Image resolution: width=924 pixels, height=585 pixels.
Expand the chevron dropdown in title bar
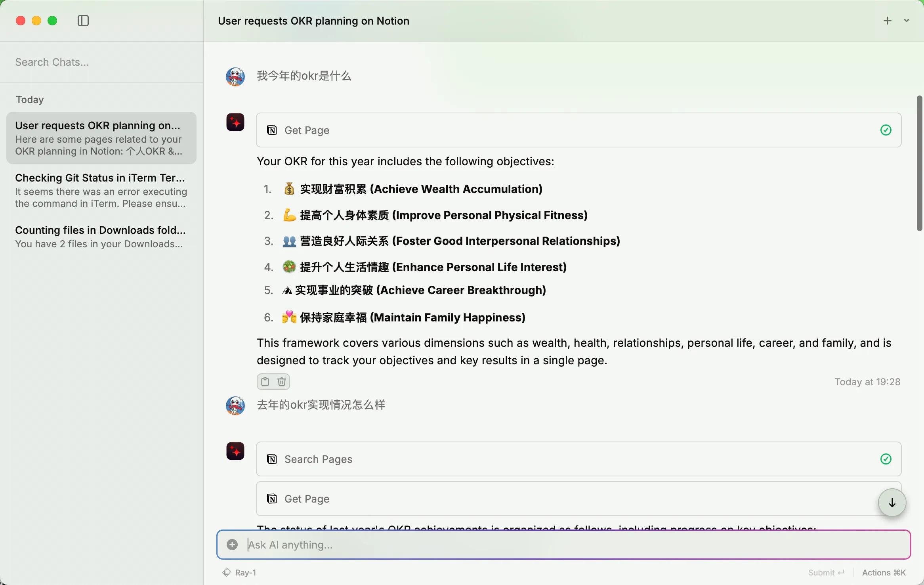point(907,21)
